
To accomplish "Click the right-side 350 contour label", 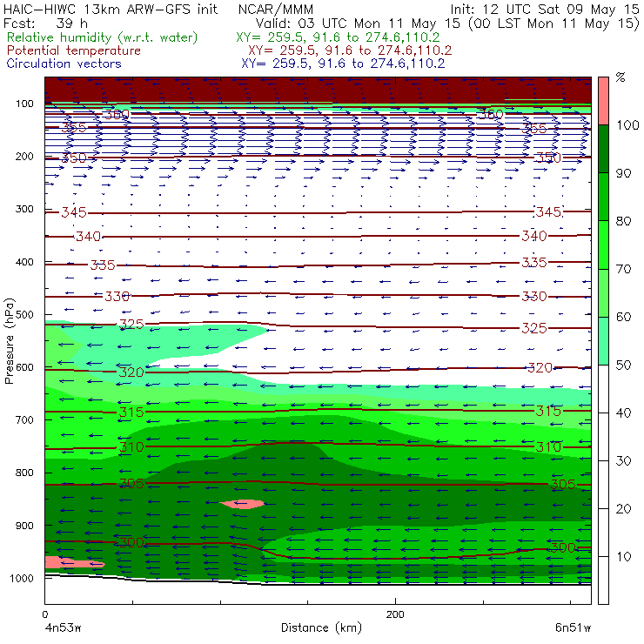I will tap(548, 158).
